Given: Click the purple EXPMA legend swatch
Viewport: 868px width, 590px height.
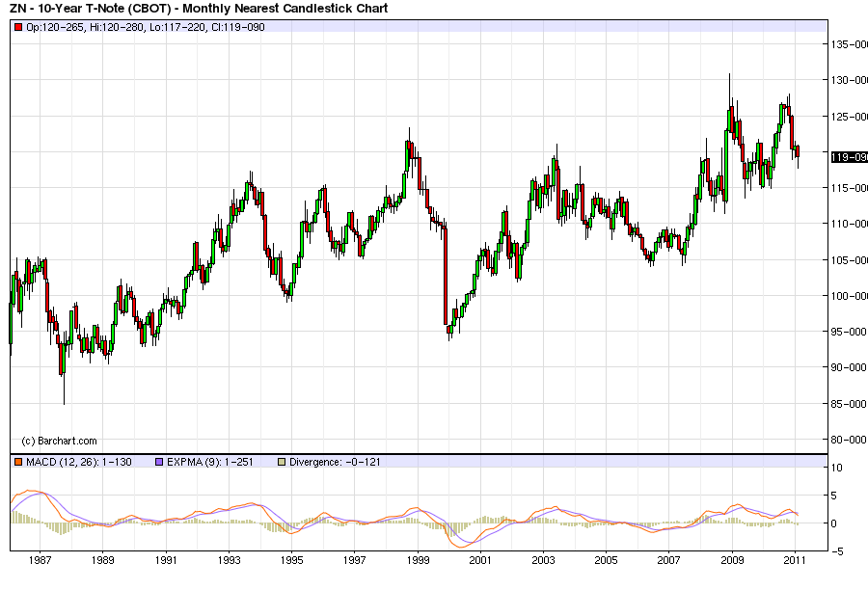Looking at the screenshot, I should pos(159,462).
